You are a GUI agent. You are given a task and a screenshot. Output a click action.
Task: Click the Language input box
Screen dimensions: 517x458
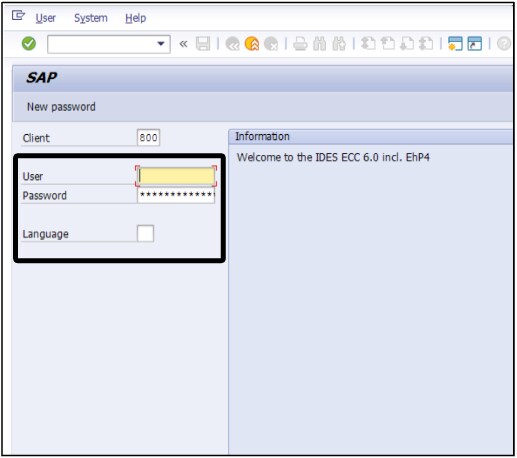pyautogui.click(x=145, y=233)
